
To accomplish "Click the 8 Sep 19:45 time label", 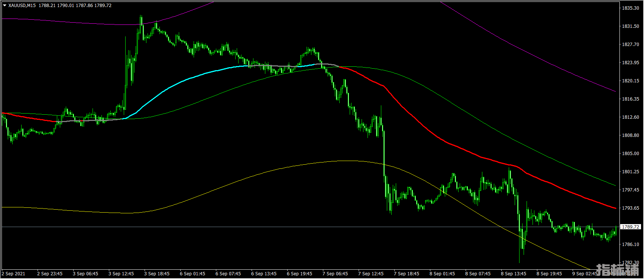I will click(549, 274).
